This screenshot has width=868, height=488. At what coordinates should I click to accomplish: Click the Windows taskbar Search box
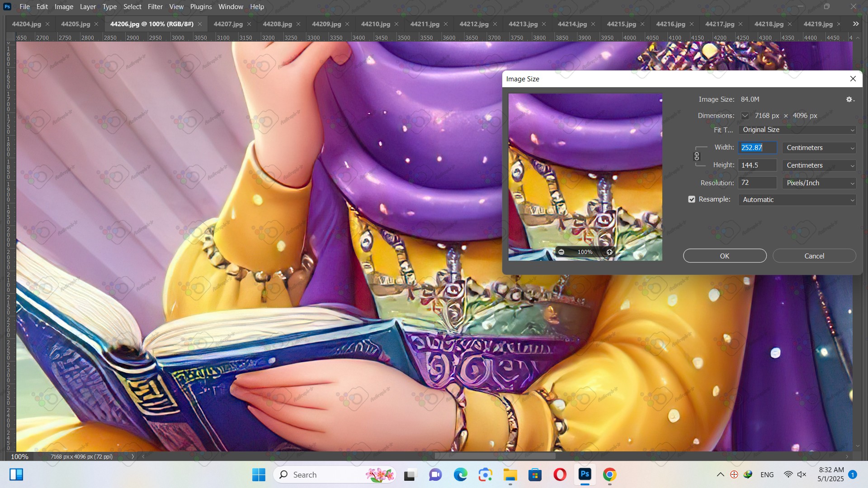335,474
